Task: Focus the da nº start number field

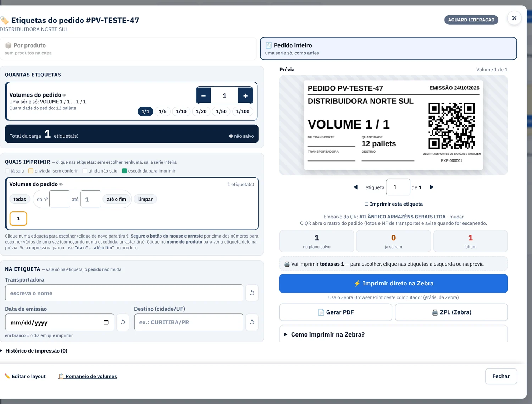Action: coord(60,199)
